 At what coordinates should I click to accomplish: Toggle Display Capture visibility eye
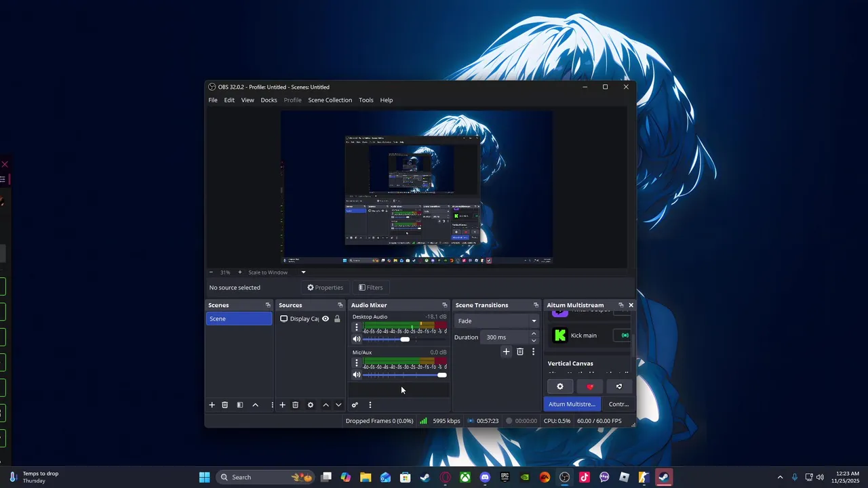point(325,319)
